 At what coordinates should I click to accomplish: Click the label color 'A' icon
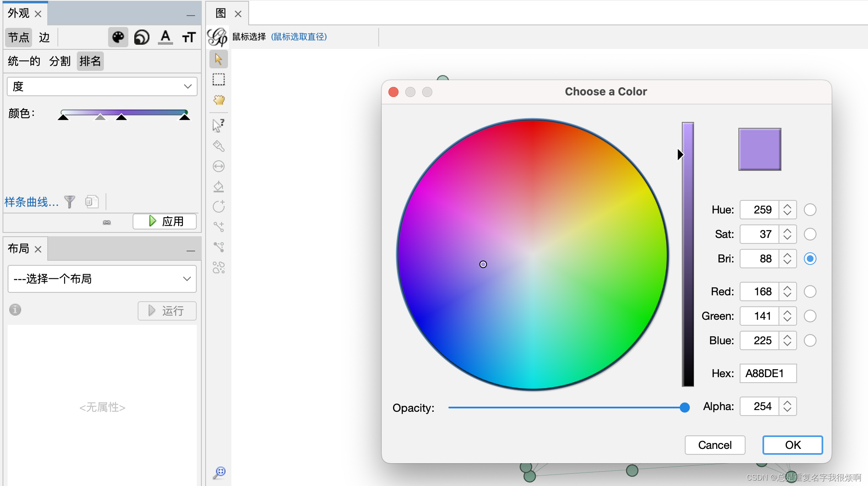(x=165, y=38)
